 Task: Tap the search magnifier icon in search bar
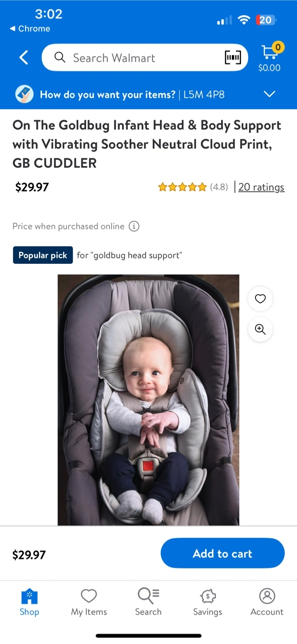pos(59,57)
